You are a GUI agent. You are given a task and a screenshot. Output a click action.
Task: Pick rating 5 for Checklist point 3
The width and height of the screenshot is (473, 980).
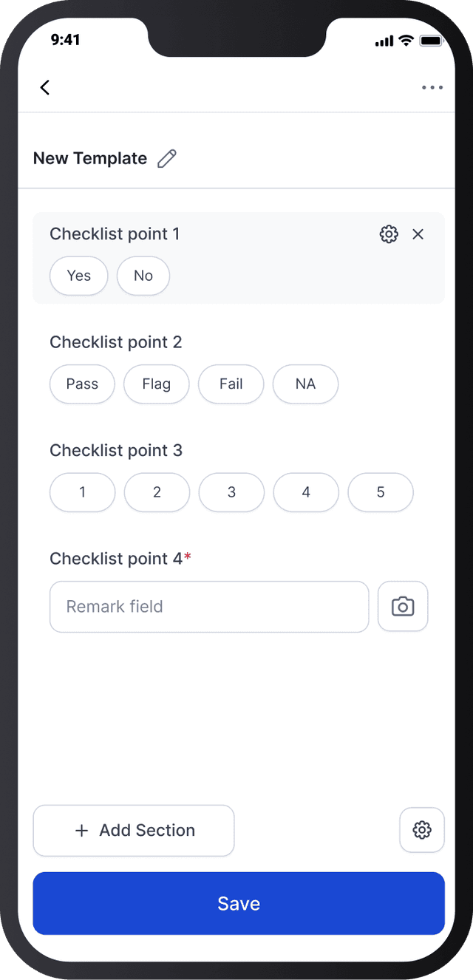380,492
